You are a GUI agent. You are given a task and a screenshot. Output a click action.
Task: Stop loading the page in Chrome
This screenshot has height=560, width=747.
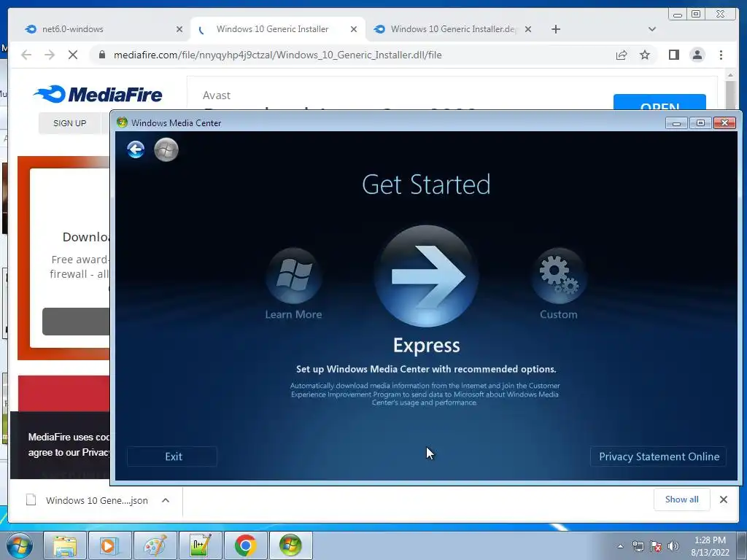pyautogui.click(x=73, y=55)
